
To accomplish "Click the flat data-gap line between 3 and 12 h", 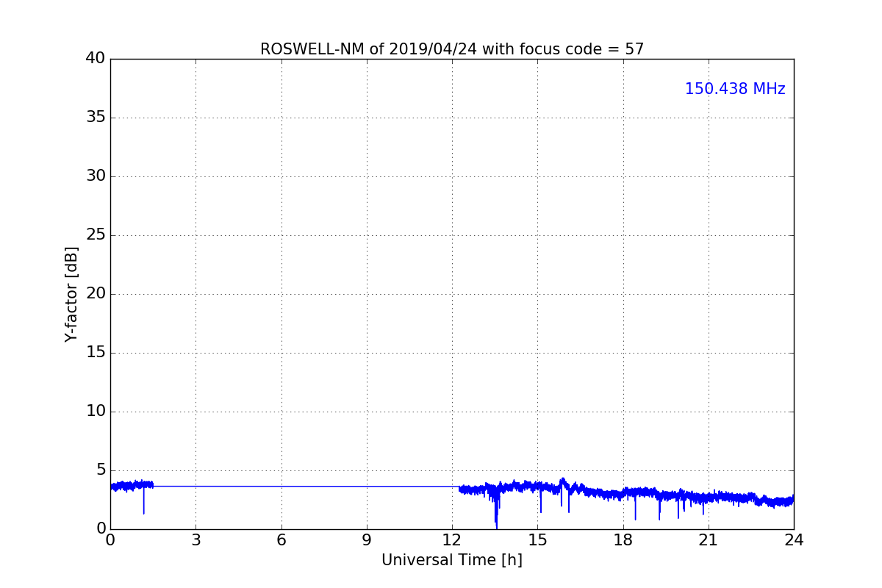I will coord(306,486).
